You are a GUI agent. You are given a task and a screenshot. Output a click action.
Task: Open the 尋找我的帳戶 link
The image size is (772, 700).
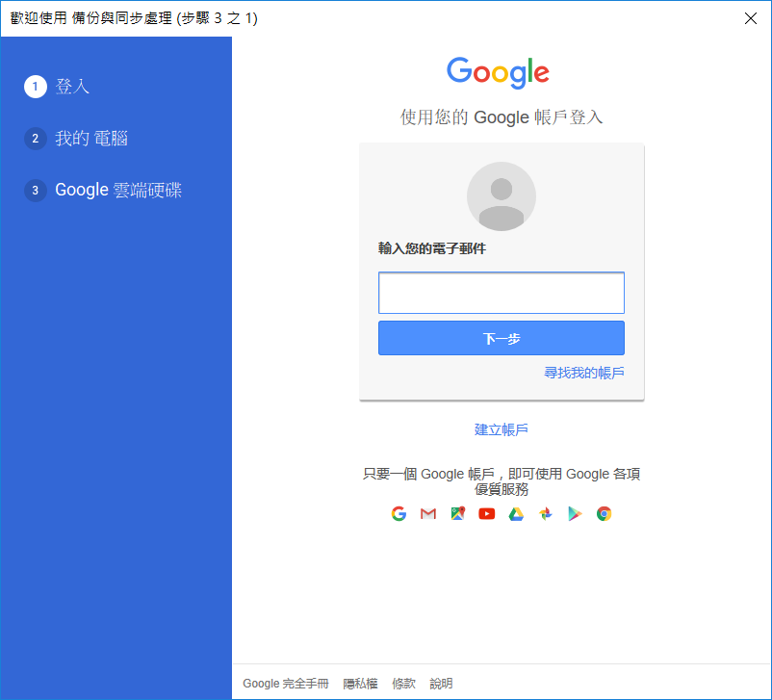tap(584, 373)
